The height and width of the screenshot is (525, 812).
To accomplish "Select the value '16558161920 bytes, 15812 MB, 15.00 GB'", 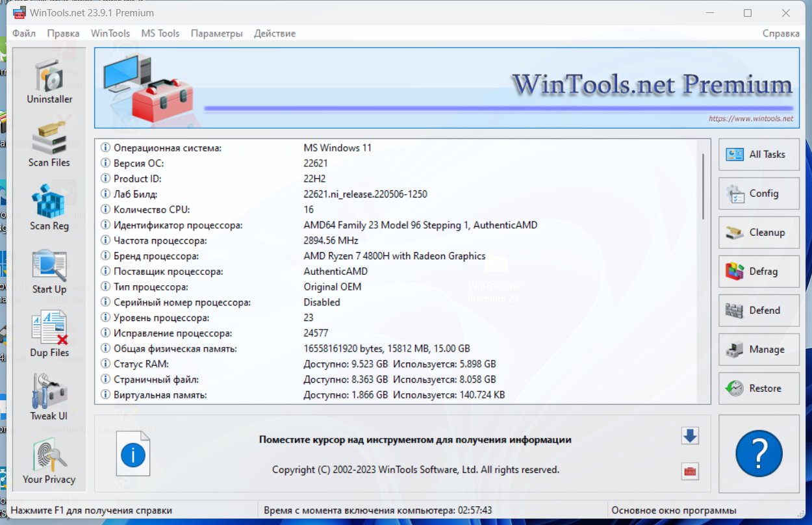I will click(x=387, y=348).
